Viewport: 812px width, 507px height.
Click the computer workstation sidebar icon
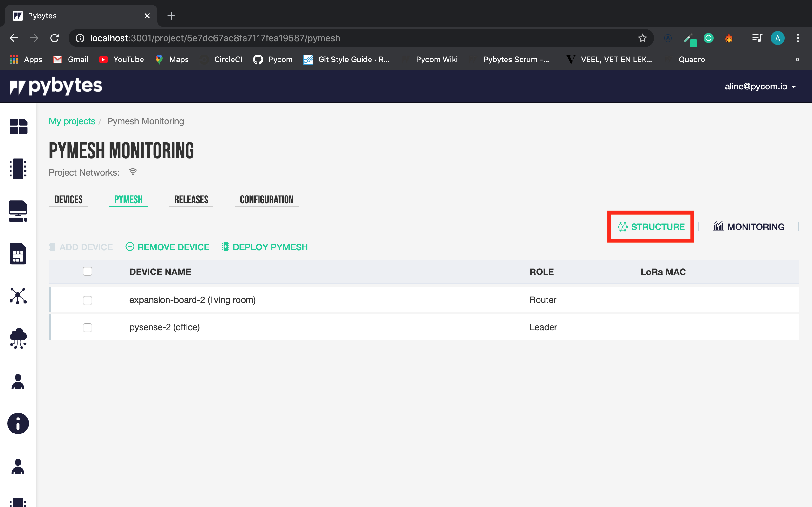(x=18, y=211)
